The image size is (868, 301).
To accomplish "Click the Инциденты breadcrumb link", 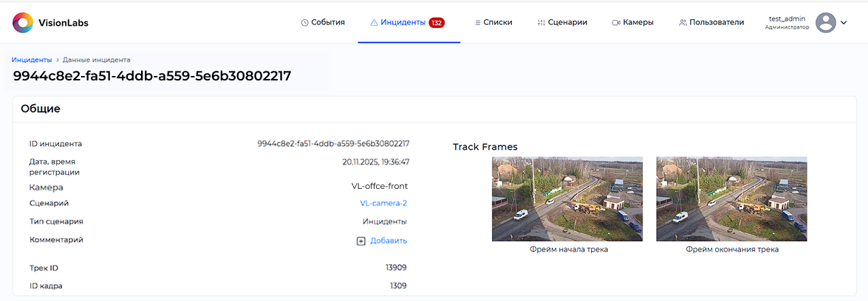I will pyautogui.click(x=32, y=59).
